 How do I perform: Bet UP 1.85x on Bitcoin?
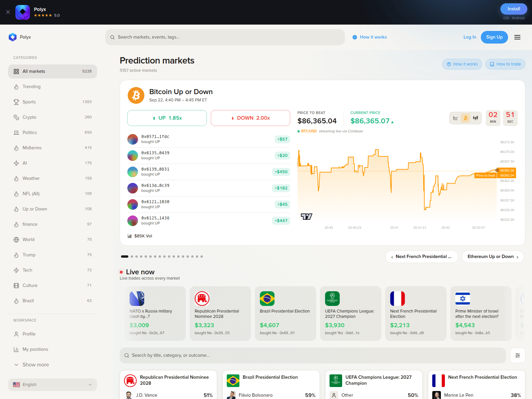[x=167, y=118]
